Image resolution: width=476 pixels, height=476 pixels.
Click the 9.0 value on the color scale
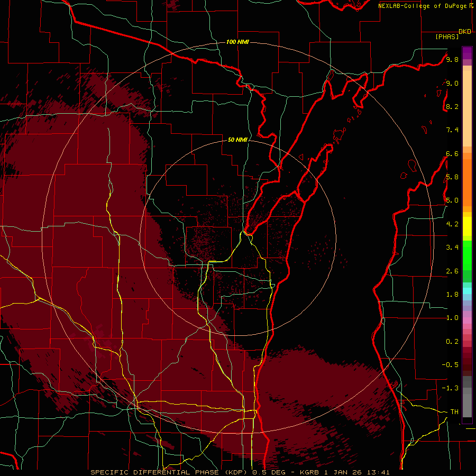pos(452,83)
